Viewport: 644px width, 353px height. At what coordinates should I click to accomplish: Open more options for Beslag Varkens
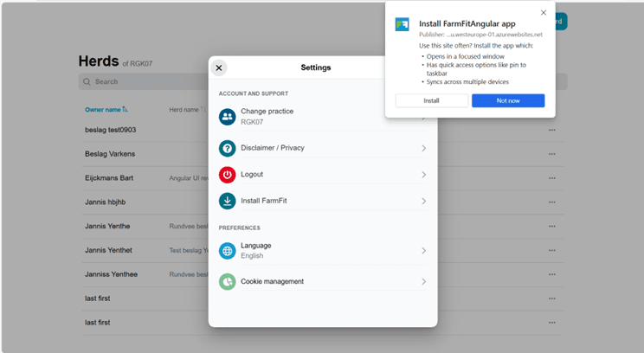(552, 154)
